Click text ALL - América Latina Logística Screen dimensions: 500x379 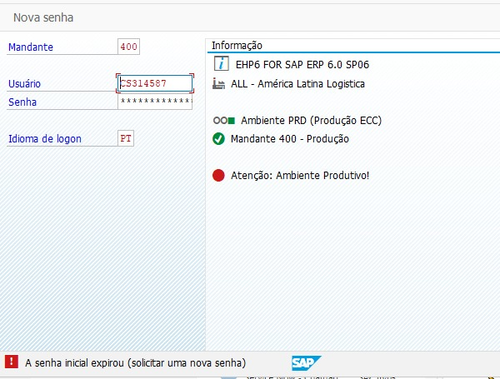(x=298, y=84)
